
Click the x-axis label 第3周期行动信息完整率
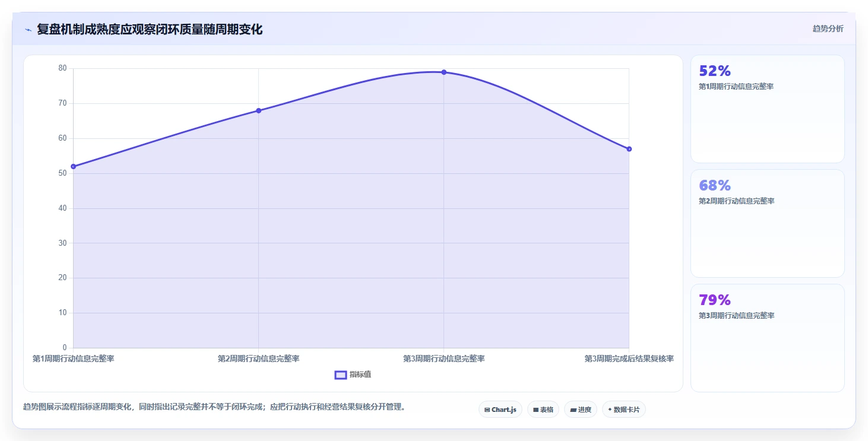click(x=443, y=358)
